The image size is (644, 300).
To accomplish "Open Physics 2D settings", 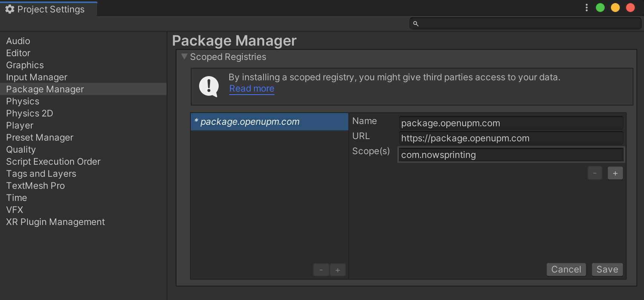I will pos(83,113).
